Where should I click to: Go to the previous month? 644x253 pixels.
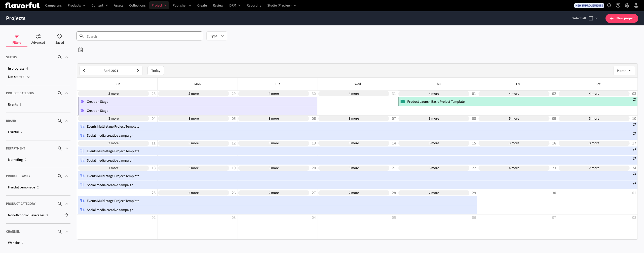pos(84,71)
